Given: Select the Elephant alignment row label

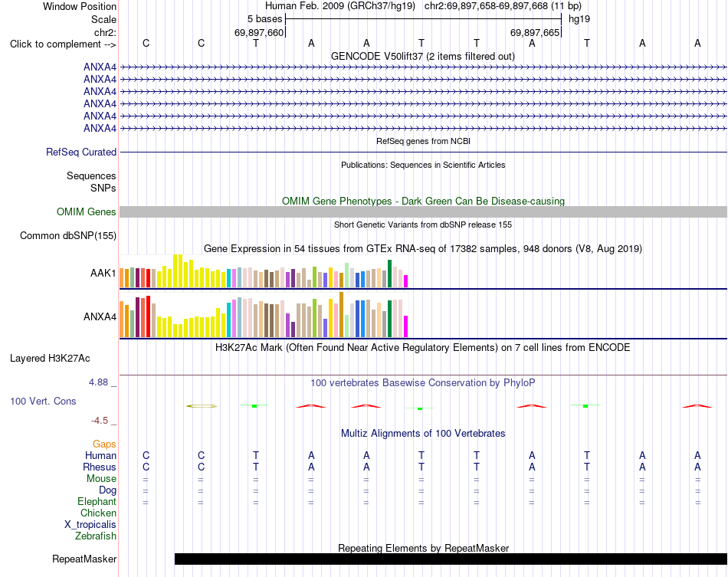Looking at the screenshot, I should [97, 501].
